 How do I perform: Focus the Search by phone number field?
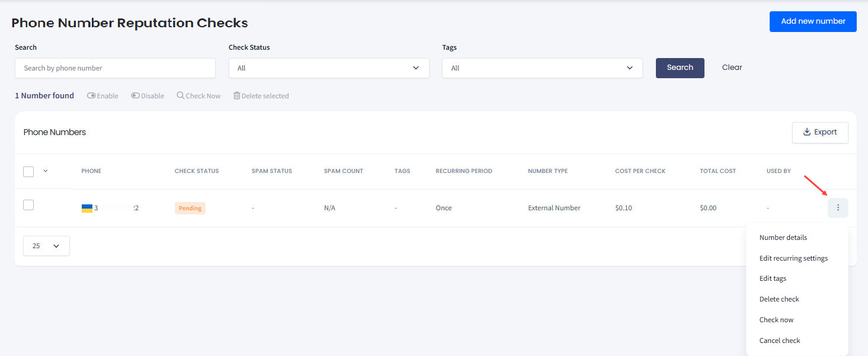click(115, 68)
